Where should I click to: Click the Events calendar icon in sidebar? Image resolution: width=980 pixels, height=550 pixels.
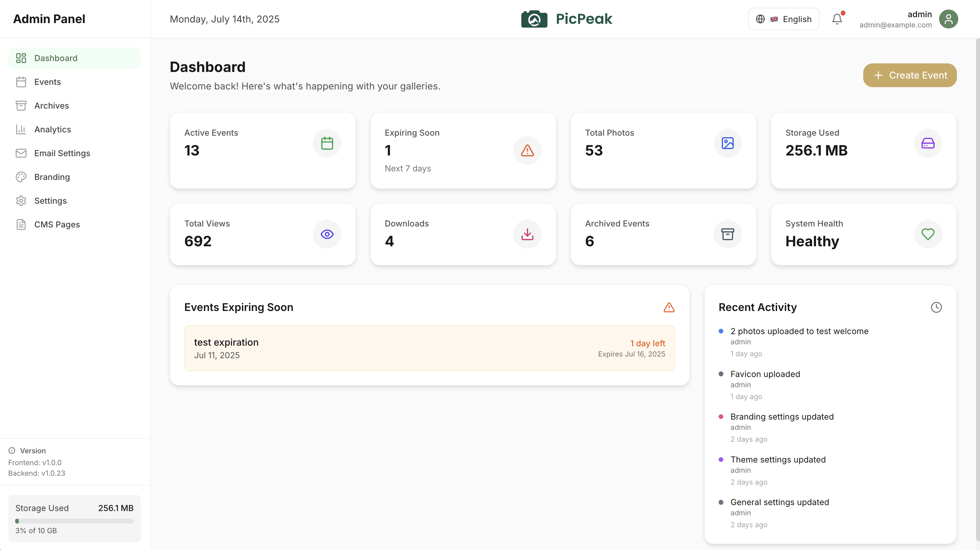(x=21, y=82)
